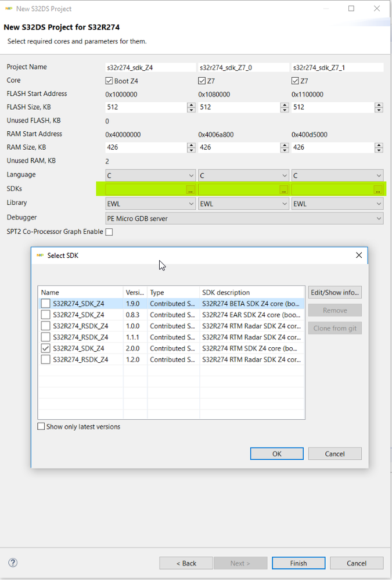Sort SDK list by Version column
This screenshot has height=580, width=392.
point(135,292)
